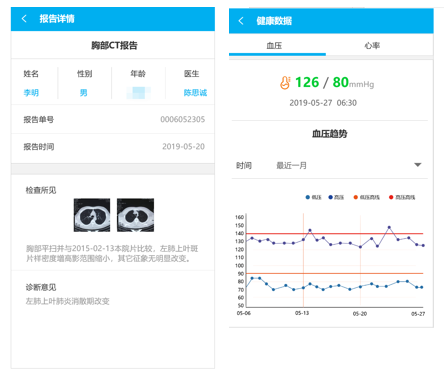Viewport: 444px width, 378px height.
Task: Click the dropdown arrow in the 时间 row
Action: pos(417,165)
